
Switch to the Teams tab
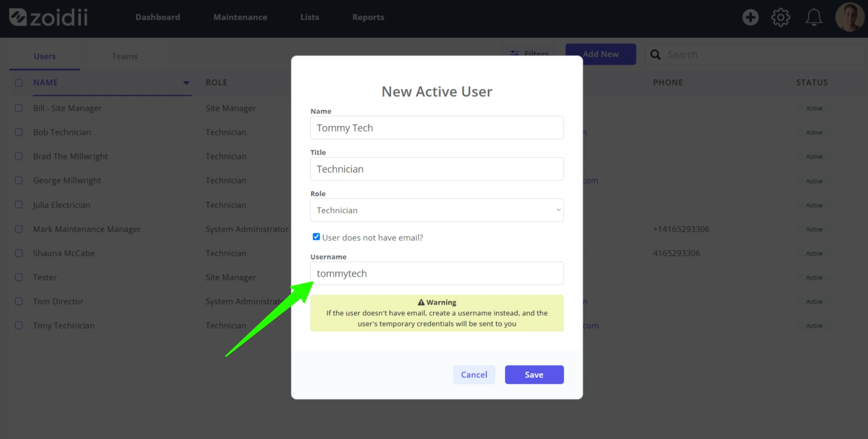[125, 56]
